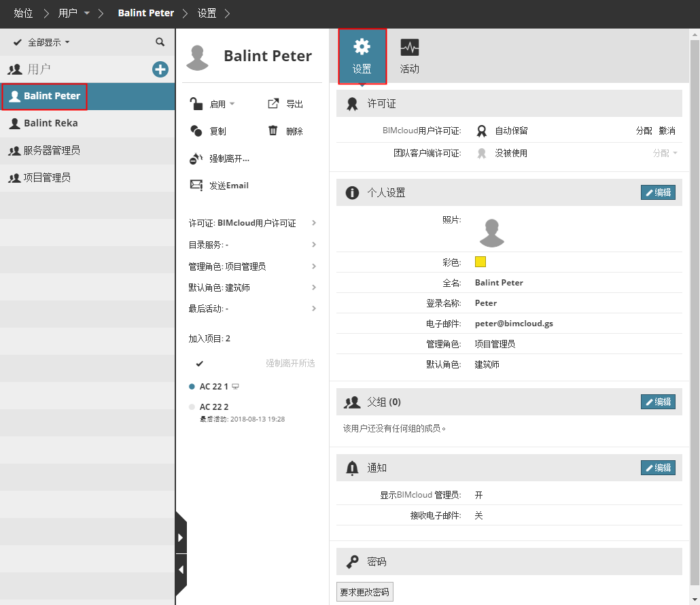Click the yellow 彩色 color swatch
This screenshot has width=700, height=605.
point(480,262)
